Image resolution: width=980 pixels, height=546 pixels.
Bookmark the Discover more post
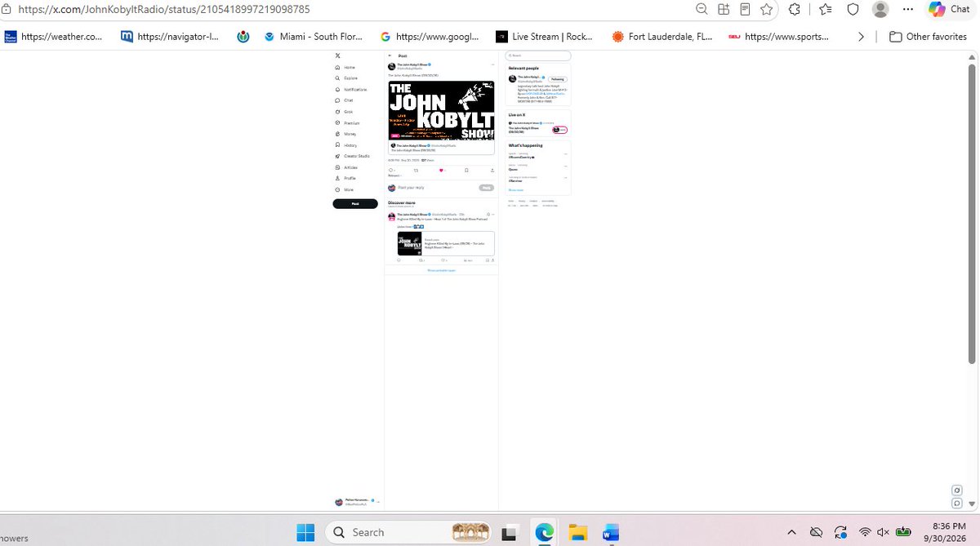tap(488, 260)
